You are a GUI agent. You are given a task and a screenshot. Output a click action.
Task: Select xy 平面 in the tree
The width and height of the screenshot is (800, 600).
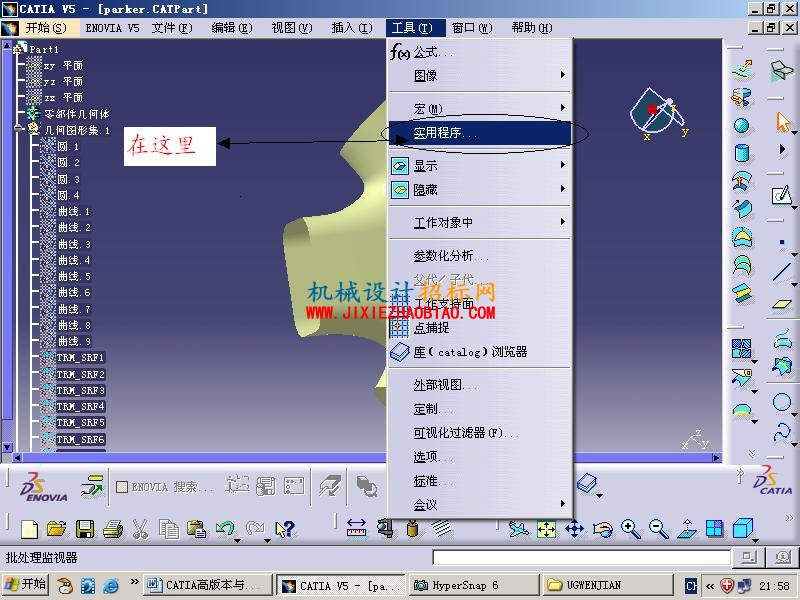tap(63, 66)
